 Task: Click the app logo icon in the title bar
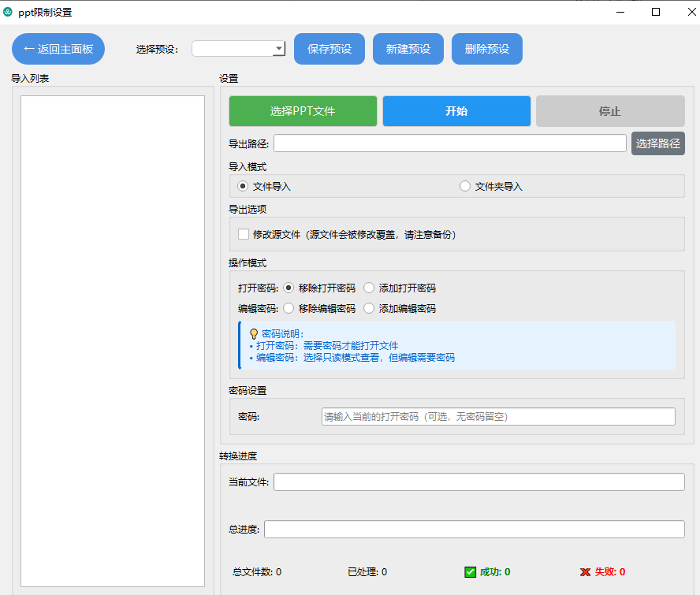[11, 12]
